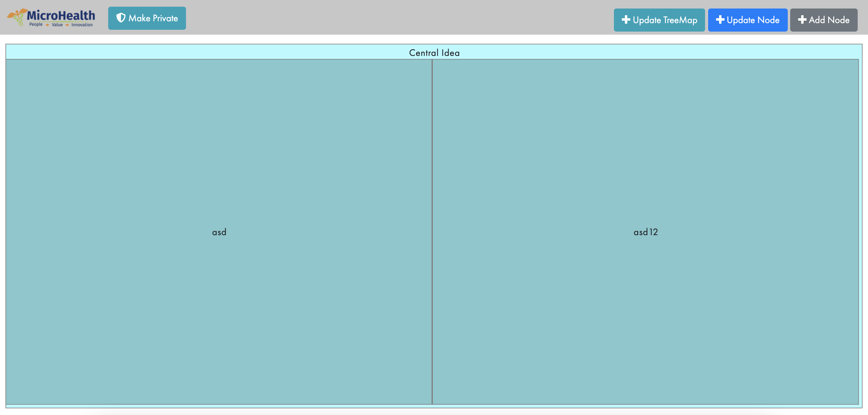The width and height of the screenshot is (868, 415).
Task: Click the shield icon on Make Private
Action: coord(121,18)
